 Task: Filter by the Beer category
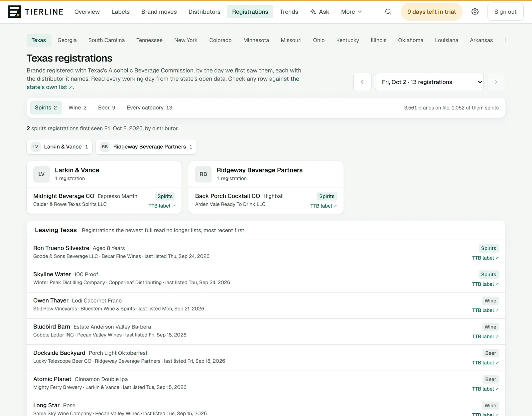(x=107, y=108)
